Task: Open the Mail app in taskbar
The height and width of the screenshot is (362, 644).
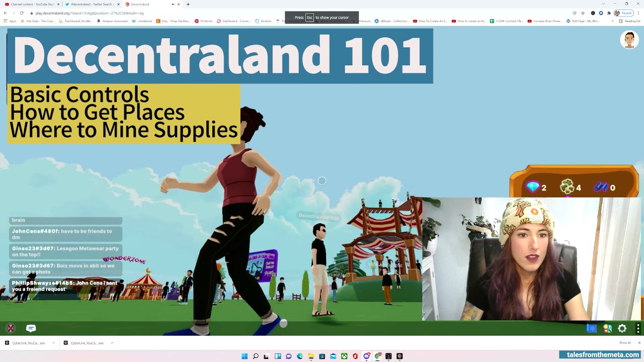Action: 333,356
